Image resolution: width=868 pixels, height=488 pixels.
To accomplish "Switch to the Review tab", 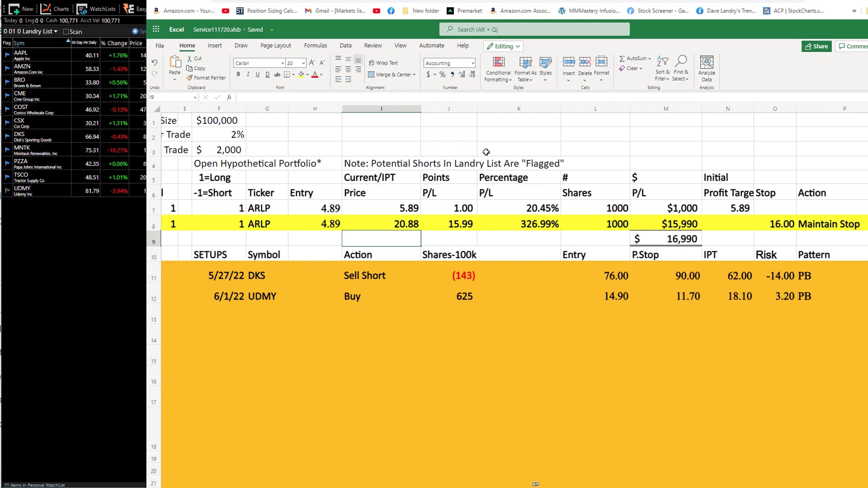I will click(373, 46).
